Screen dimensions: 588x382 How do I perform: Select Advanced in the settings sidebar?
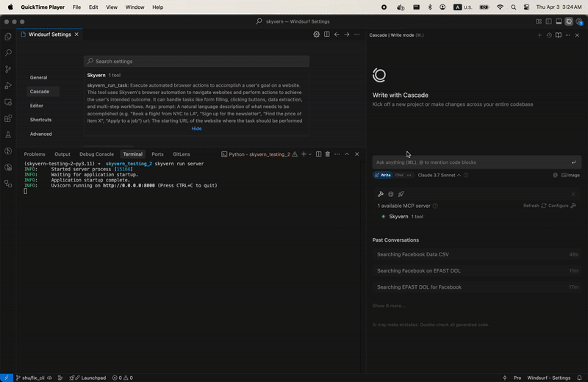point(41,134)
